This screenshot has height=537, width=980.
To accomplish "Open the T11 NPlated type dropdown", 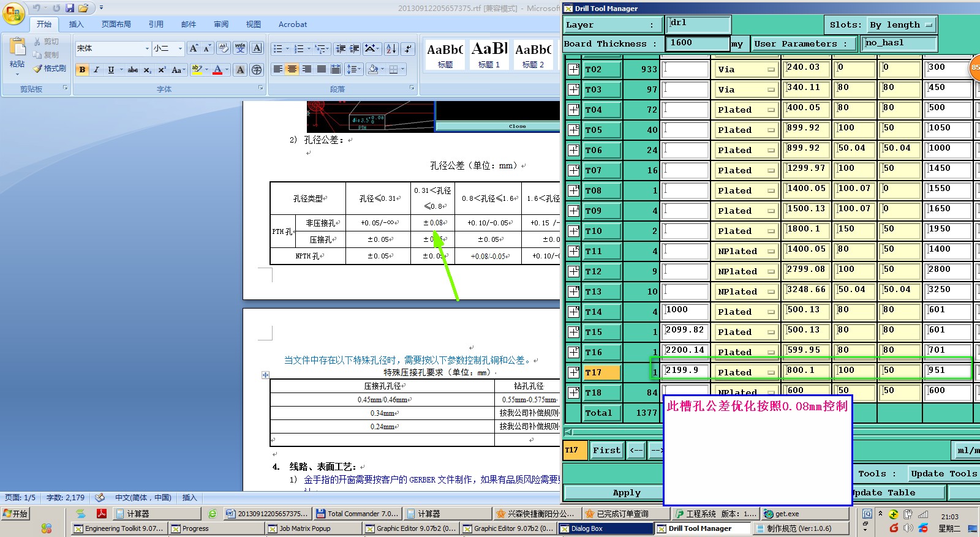I will click(x=746, y=251).
